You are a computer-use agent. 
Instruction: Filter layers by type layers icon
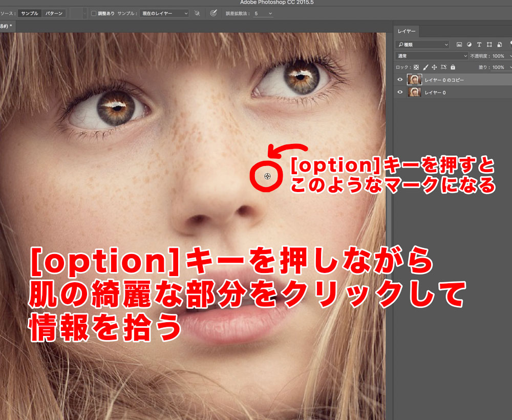point(479,45)
